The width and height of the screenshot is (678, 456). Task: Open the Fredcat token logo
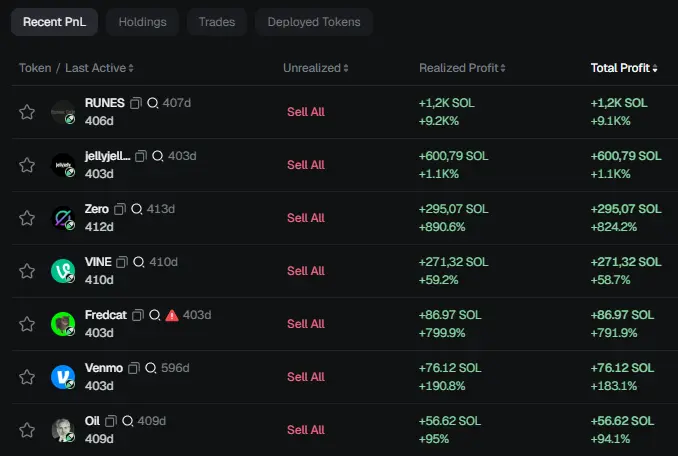click(x=63, y=324)
